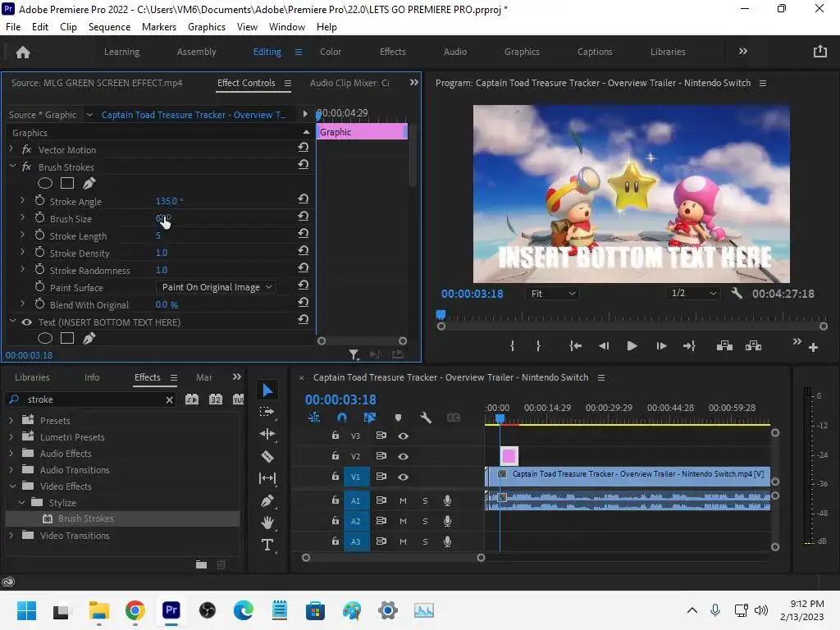
Task: Switch to the Color workspace
Action: click(330, 52)
